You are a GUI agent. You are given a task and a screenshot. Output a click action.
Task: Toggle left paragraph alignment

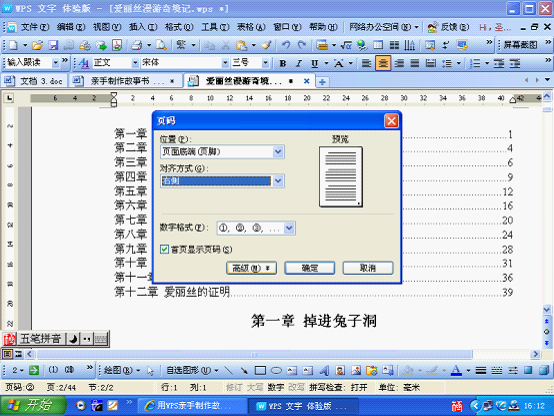coord(366,63)
